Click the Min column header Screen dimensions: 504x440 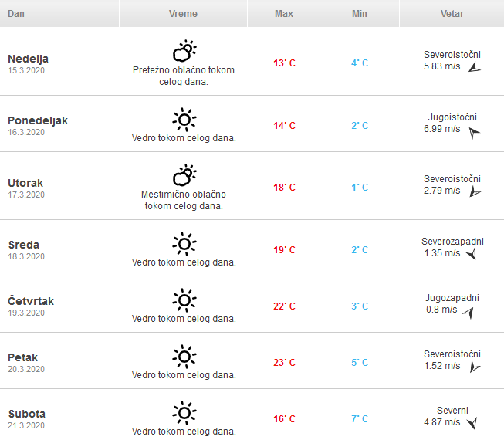coord(359,14)
